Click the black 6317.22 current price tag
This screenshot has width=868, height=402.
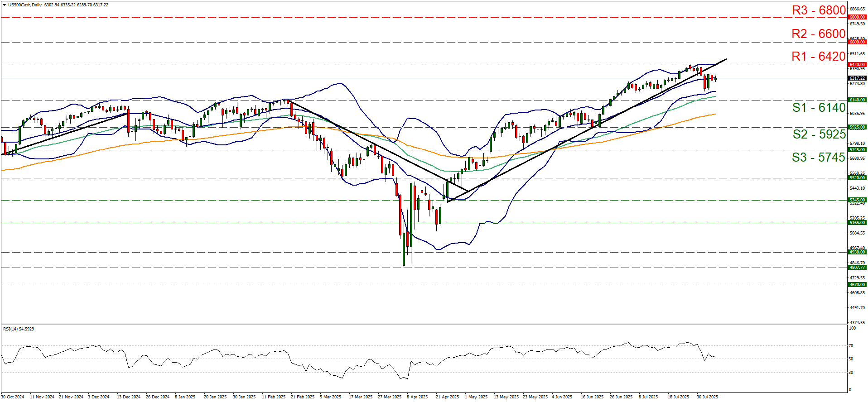[857, 78]
